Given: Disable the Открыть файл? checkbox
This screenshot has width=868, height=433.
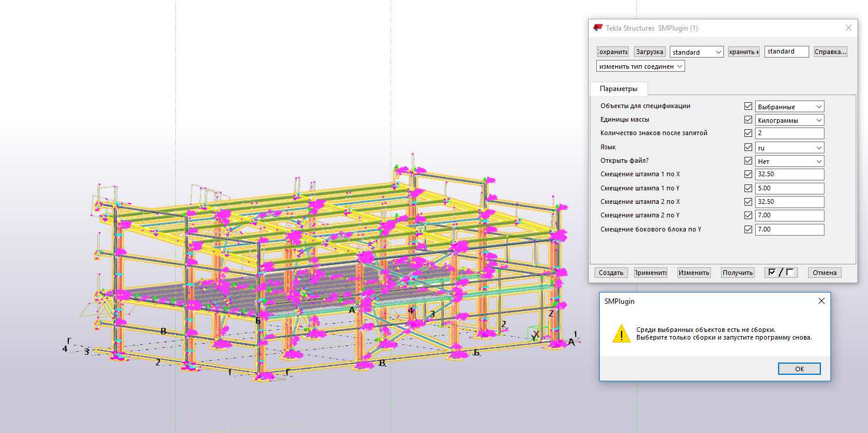Looking at the screenshot, I should point(748,161).
